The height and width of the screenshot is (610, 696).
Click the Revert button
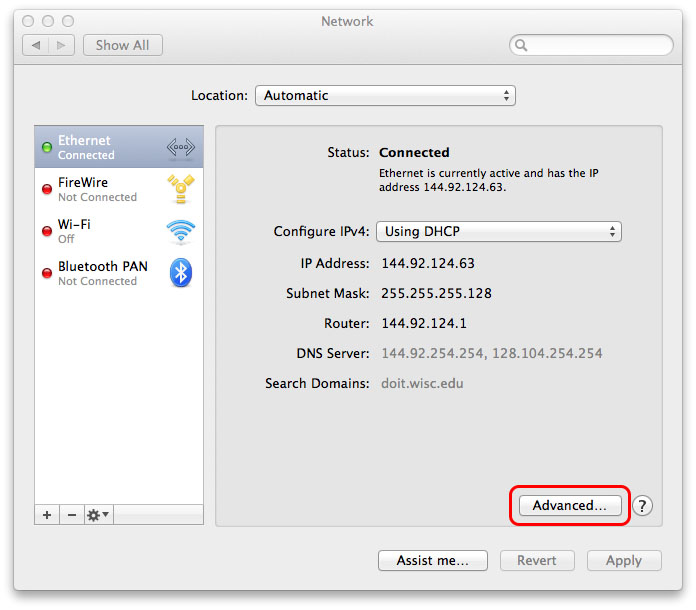tap(537, 560)
